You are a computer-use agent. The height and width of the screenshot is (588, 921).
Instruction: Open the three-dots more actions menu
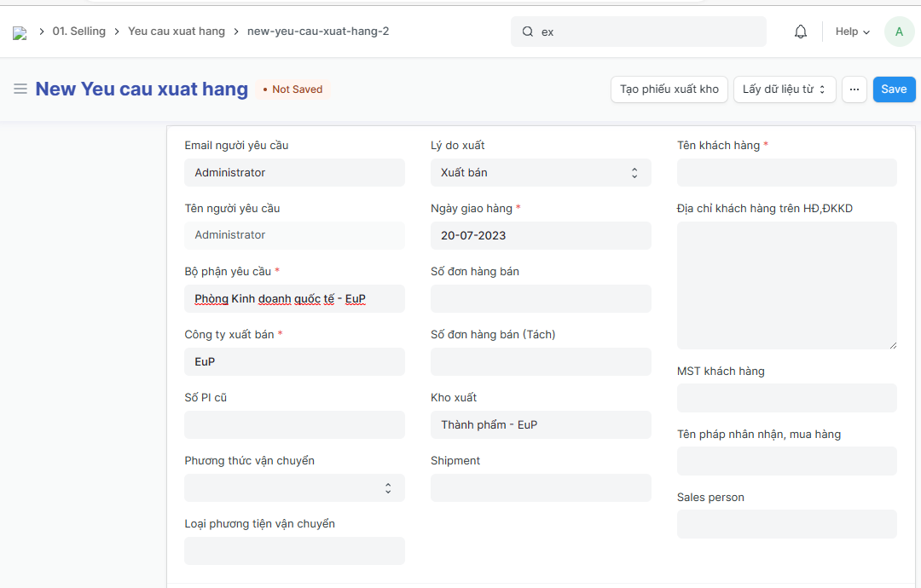pos(854,89)
